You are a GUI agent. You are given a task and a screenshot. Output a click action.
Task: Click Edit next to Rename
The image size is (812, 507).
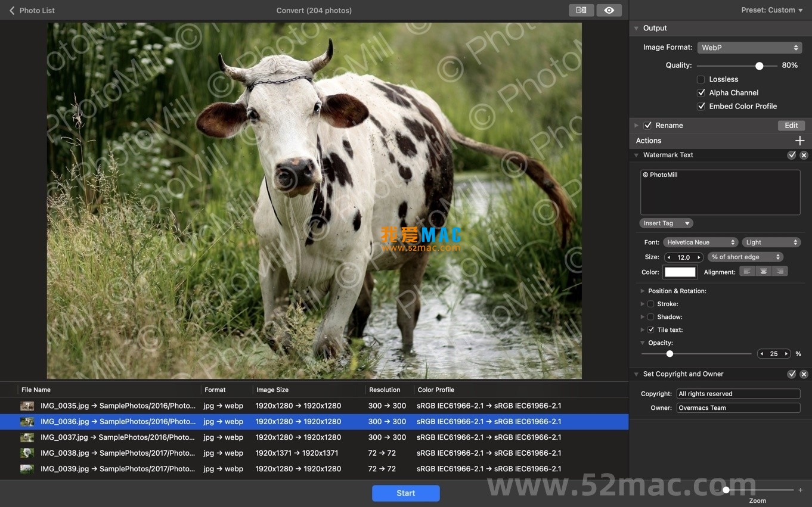pos(791,125)
